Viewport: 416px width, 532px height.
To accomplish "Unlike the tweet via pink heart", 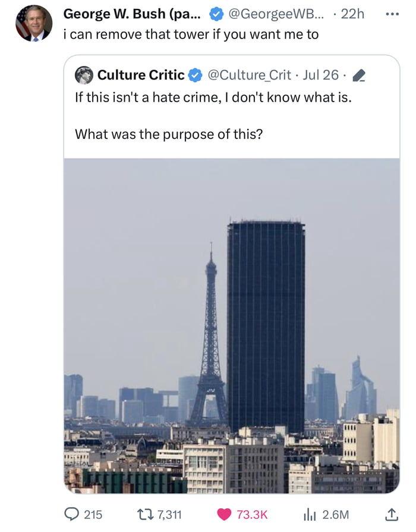I will tap(224, 514).
